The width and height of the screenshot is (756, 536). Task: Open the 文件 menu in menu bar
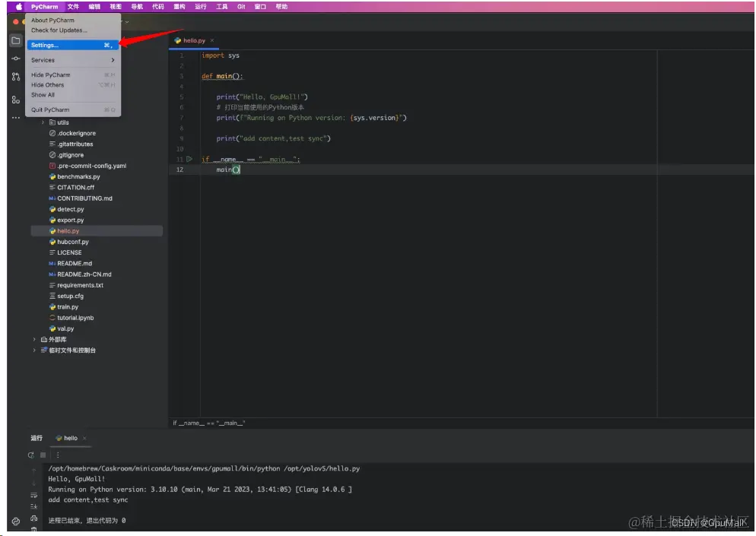pos(73,7)
